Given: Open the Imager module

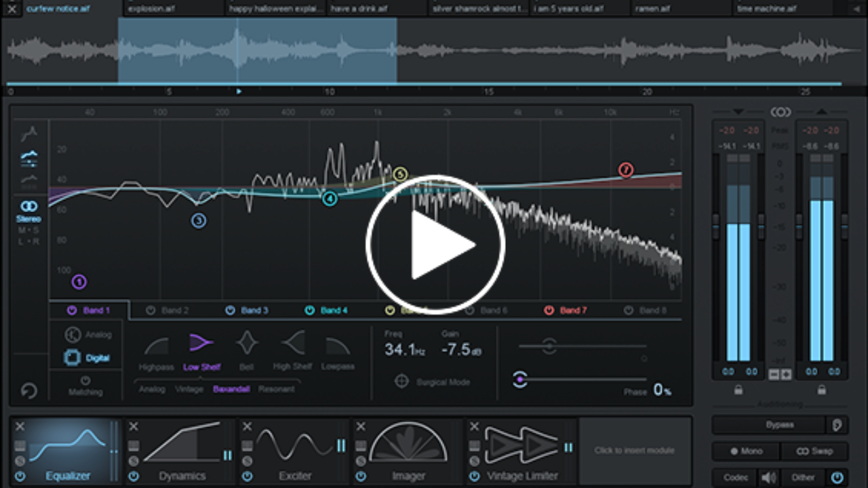Looking at the screenshot, I should coord(408,450).
